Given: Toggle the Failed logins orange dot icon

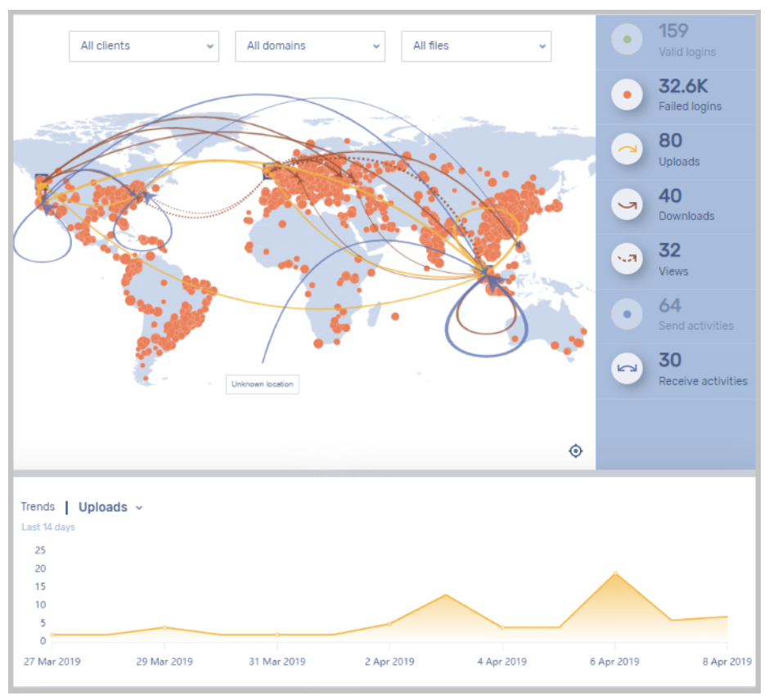Looking at the screenshot, I should coord(627,95).
